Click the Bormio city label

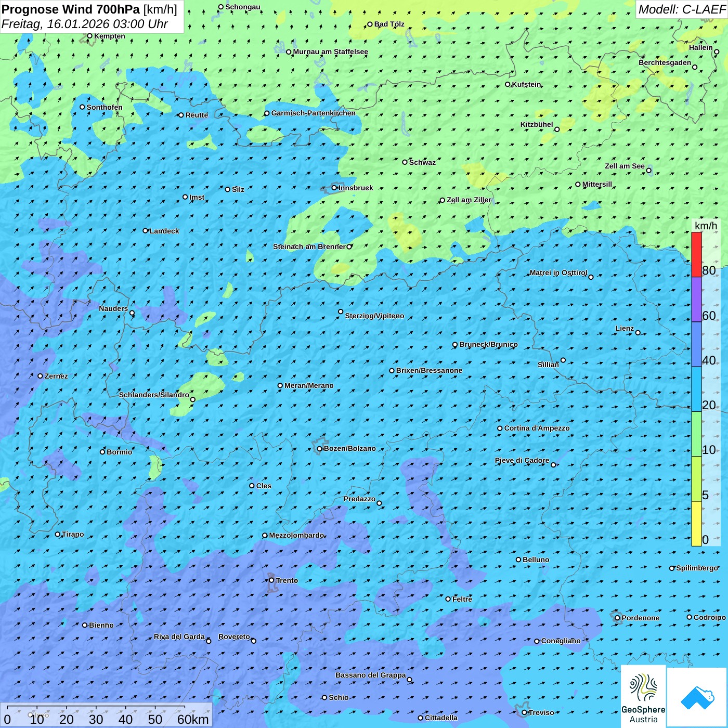click(x=120, y=452)
